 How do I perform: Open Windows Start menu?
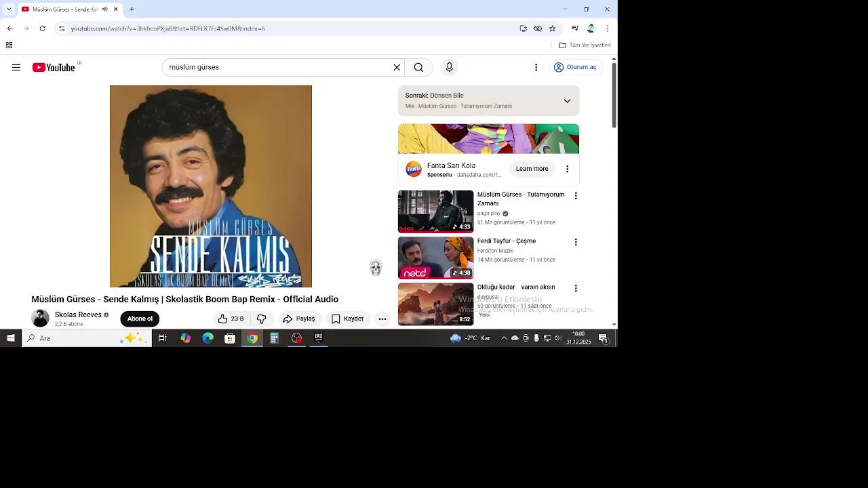coord(11,338)
